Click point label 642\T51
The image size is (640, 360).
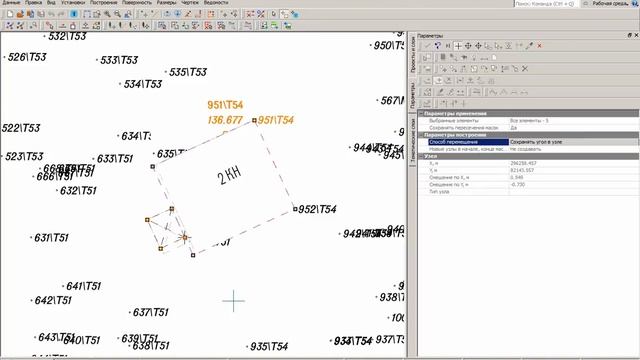53,300
